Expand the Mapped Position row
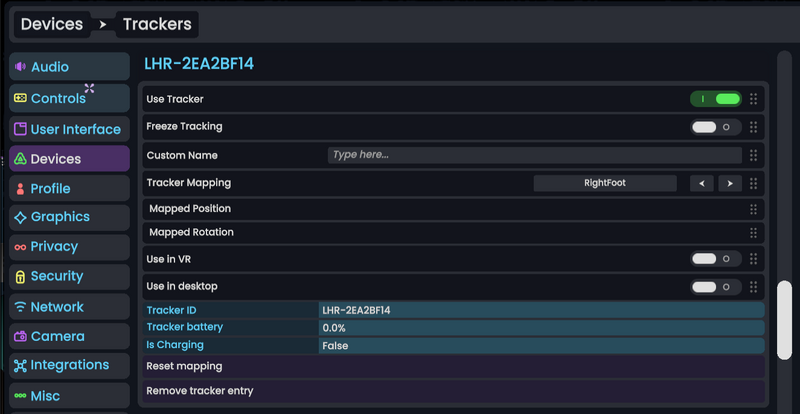The image size is (800, 414). (x=453, y=209)
